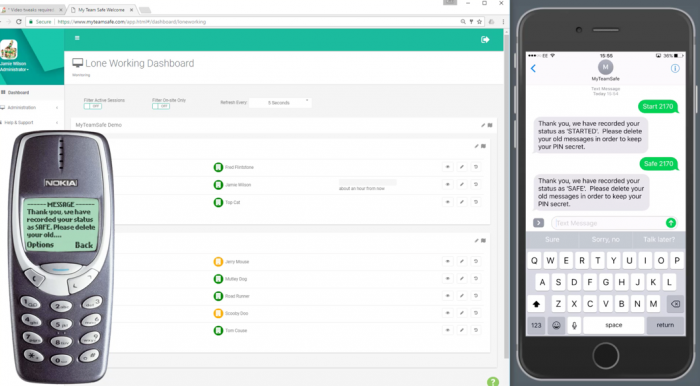Click the logout icon in the green header
700x386 pixels.
[485, 40]
